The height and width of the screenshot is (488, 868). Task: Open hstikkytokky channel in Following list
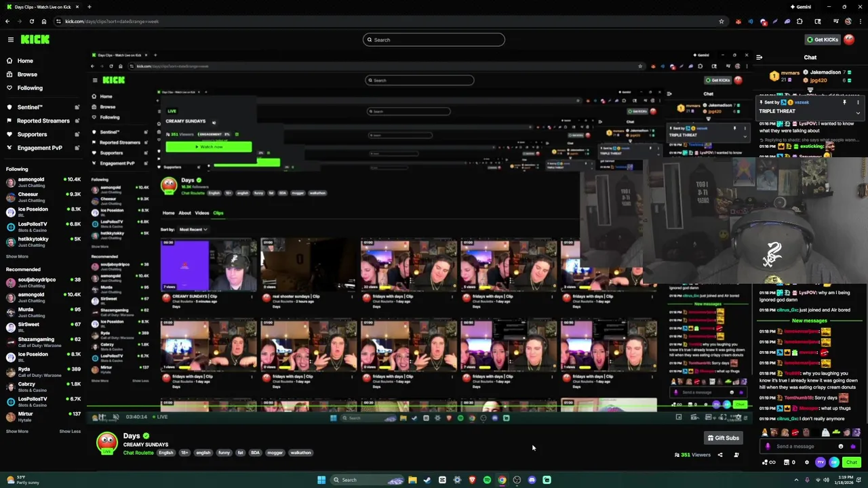[42, 242]
